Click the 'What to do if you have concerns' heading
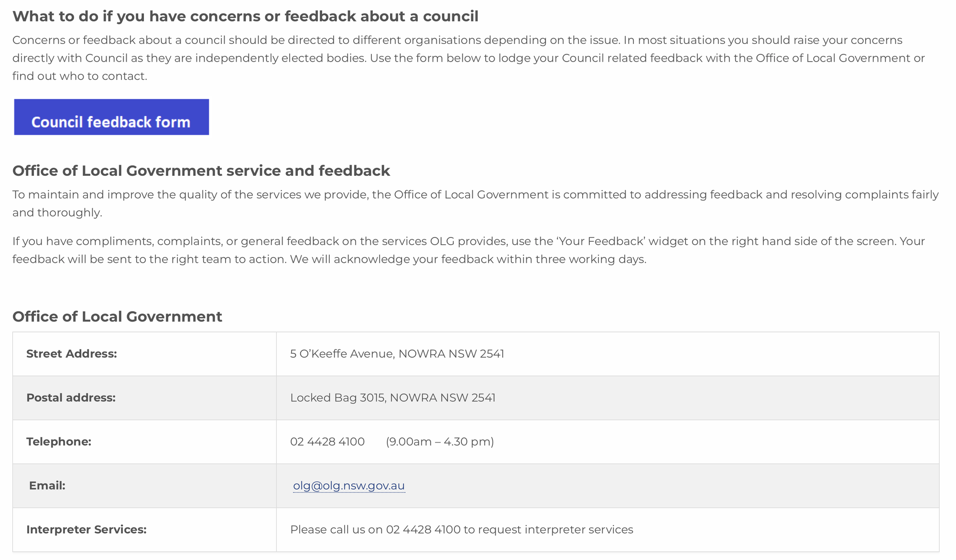This screenshot has height=560, width=956. click(x=245, y=16)
